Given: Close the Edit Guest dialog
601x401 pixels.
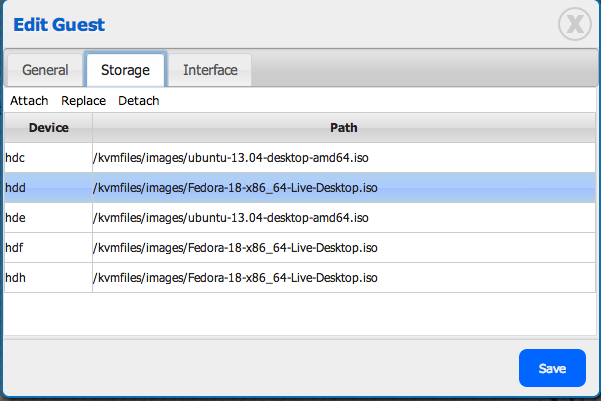Looking at the screenshot, I should coord(574,24).
